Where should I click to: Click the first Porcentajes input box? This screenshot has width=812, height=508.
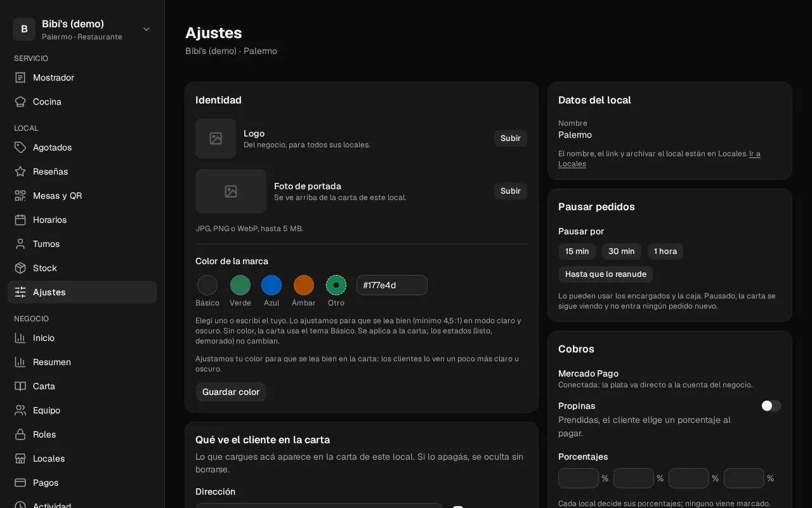pyautogui.click(x=579, y=478)
